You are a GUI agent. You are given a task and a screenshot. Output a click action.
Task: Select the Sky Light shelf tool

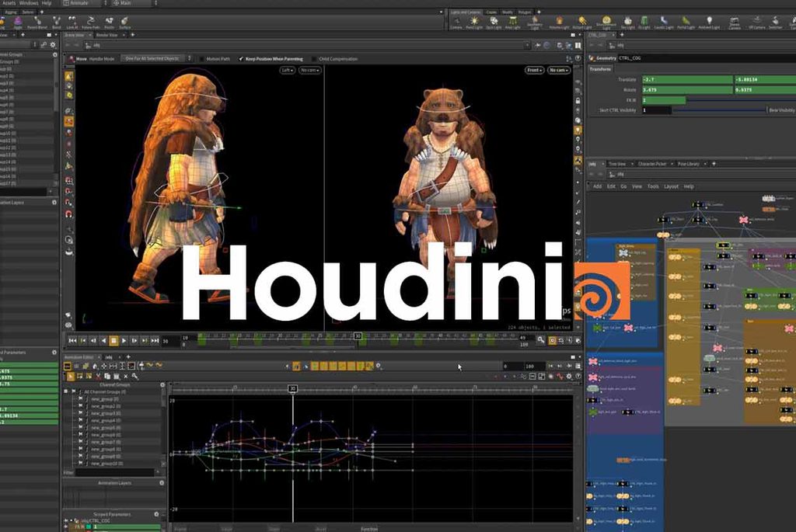(628, 23)
